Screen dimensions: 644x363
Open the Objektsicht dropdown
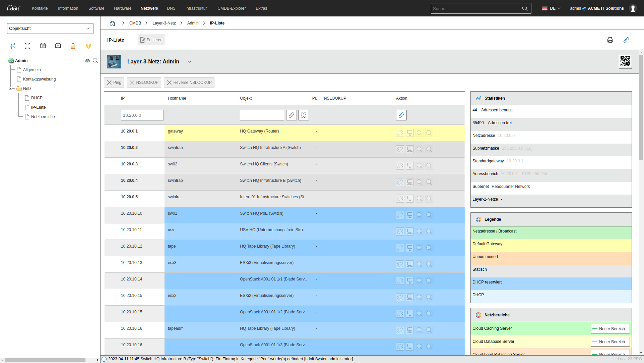tap(50, 29)
